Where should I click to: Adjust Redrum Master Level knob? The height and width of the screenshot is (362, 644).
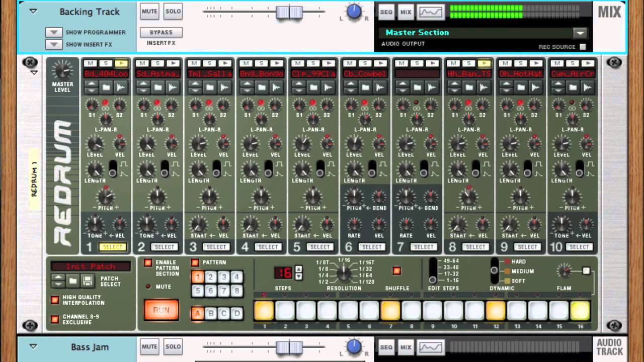[x=62, y=70]
